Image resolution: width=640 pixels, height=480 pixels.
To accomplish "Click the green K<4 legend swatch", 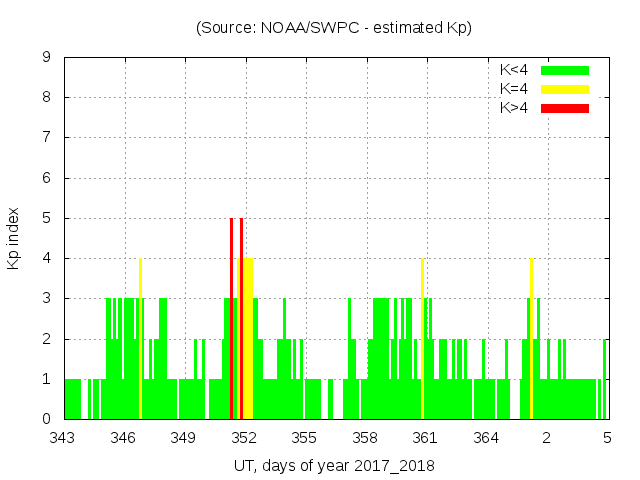I will coord(565,70).
